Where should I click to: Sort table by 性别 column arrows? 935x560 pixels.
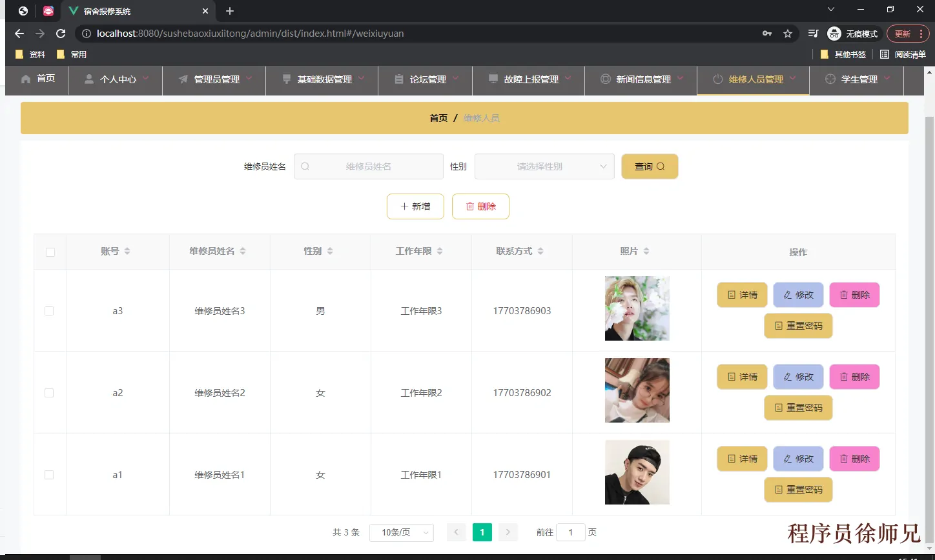pyautogui.click(x=330, y=251)
